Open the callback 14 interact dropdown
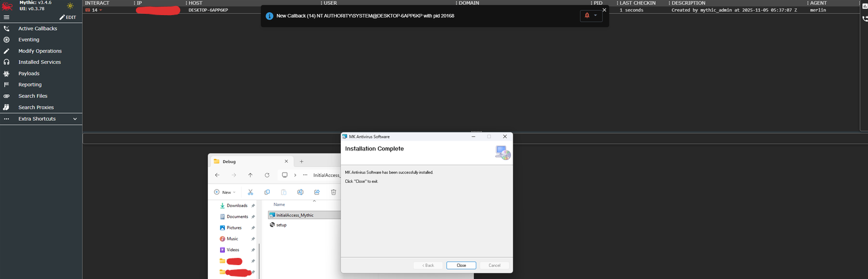868x279 pixels. (x=94, y=10)
